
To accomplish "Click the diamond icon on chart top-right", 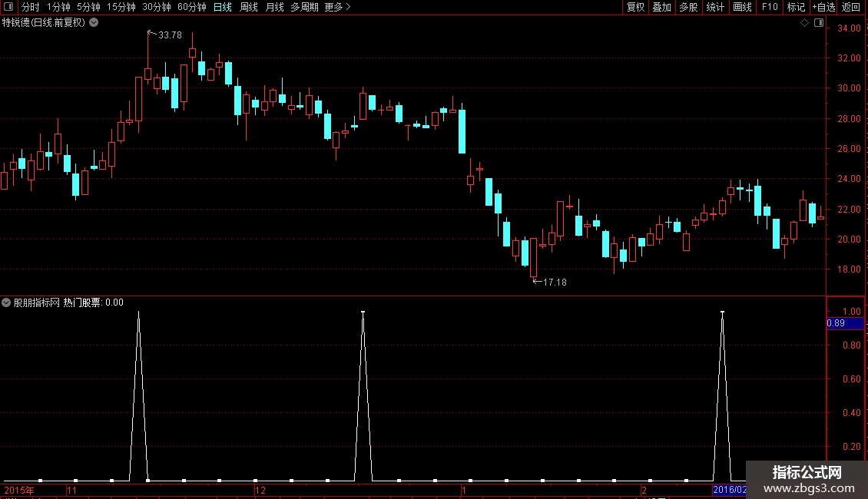I will point(805,23).
